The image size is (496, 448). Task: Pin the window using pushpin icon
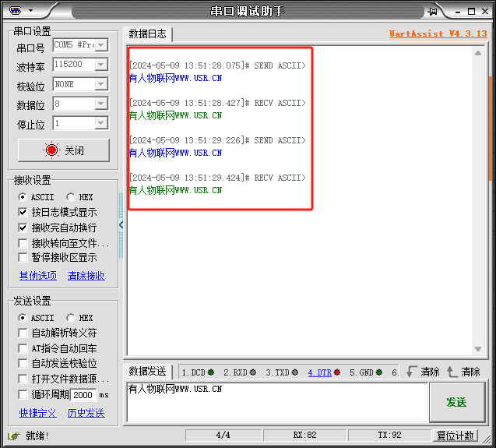(432, 12)
